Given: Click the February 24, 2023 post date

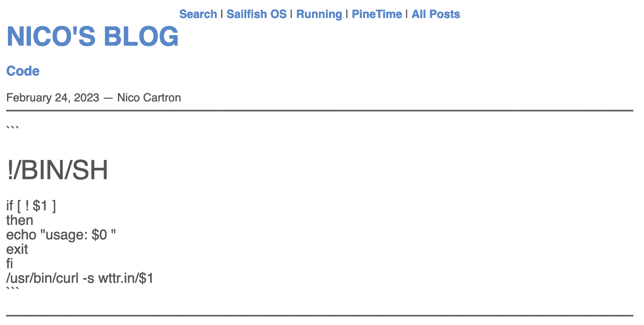Looking at the screenshot, I should [x=53, y=97].
